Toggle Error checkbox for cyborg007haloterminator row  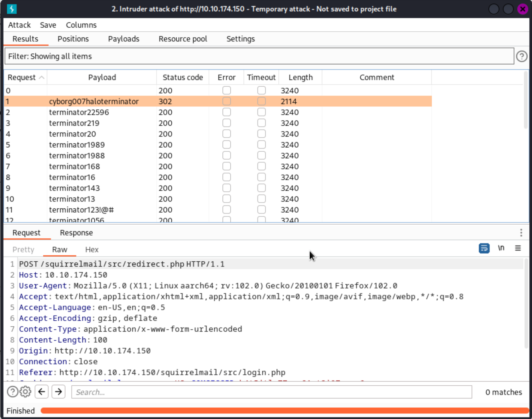click(227, 101)
